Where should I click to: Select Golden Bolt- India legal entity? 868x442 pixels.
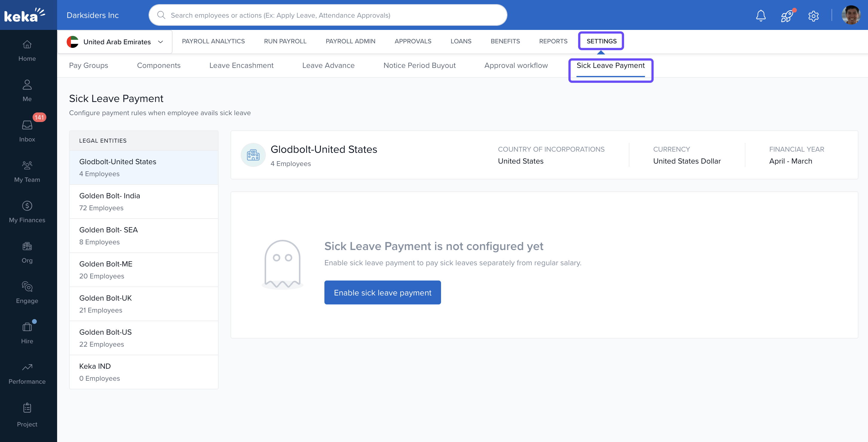[x=144, y=202]
